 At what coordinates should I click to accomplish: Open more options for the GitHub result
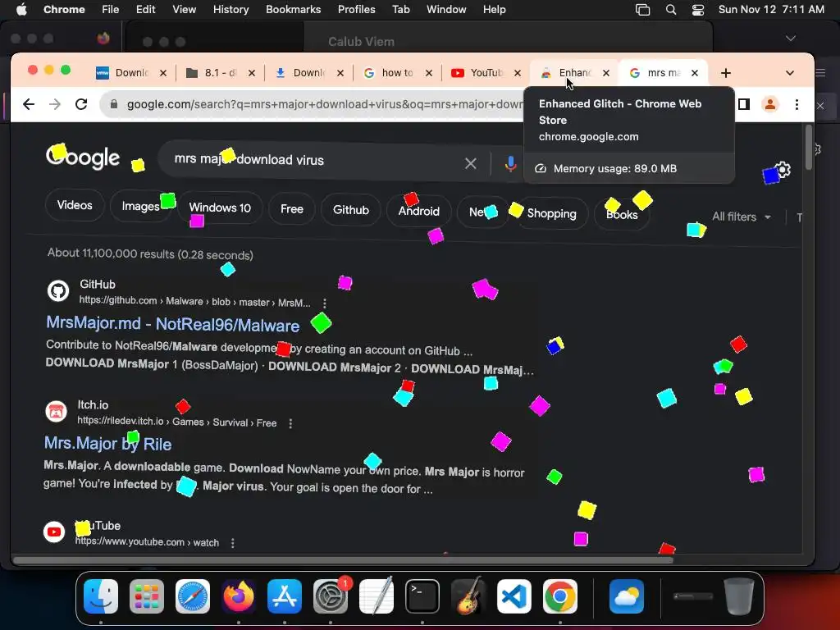325,304
